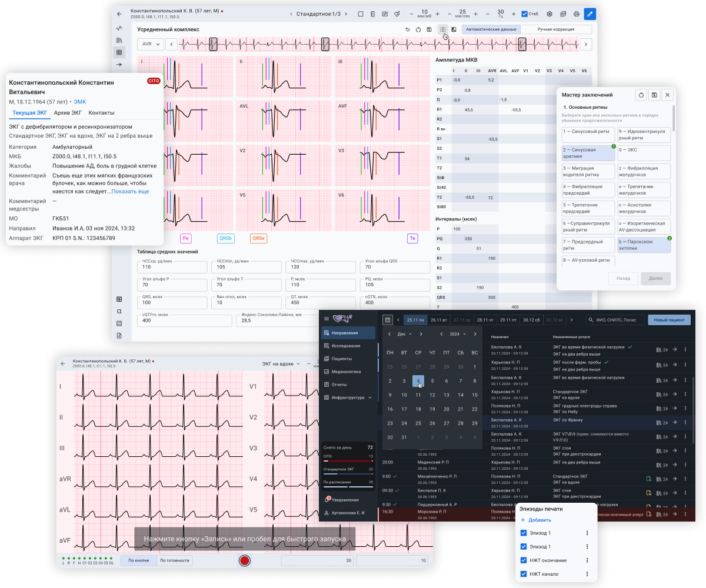Switch to the Архив ЭКГ tab
706x588 pixels.
(x=68, y=112)
